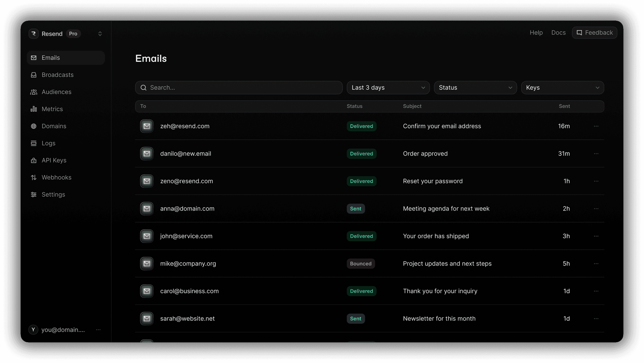The width and height of the screenshot is (644, 363).
Task: Open the Last 3 days dropdown
Action: [388, 88]
